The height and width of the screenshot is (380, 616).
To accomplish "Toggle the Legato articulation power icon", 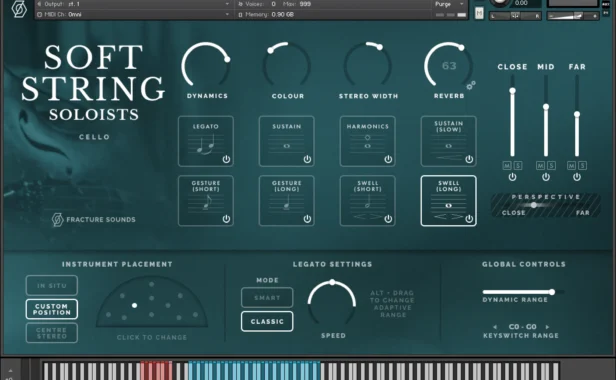I will [x=226, y=159].
